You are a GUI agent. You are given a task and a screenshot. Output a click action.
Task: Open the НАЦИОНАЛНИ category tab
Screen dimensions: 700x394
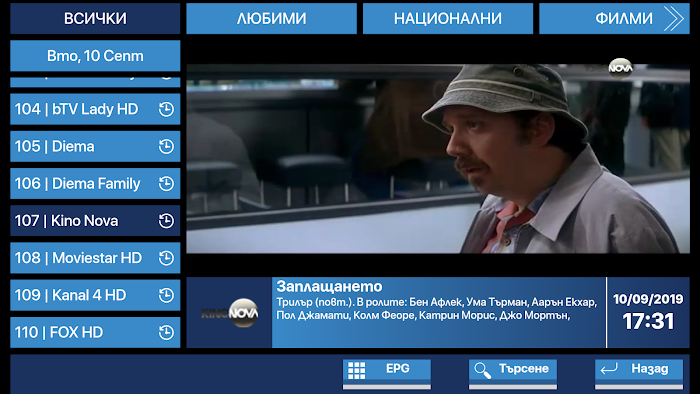coord(448,19)
